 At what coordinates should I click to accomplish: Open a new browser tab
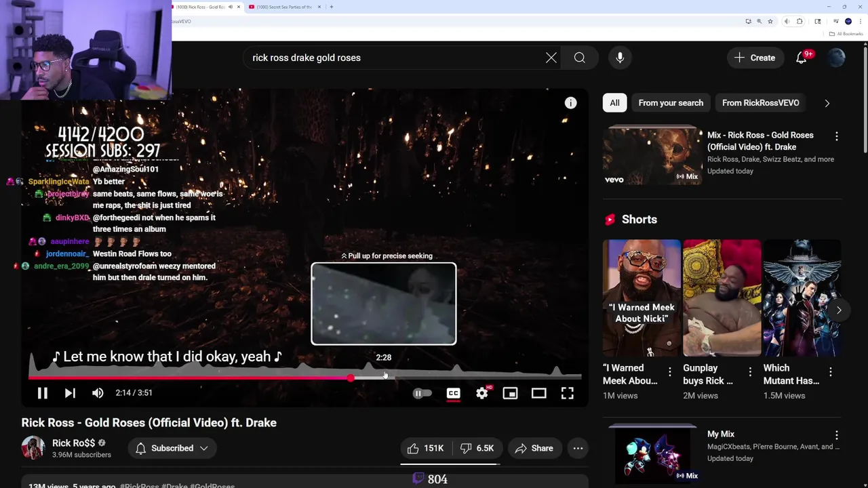331,7
